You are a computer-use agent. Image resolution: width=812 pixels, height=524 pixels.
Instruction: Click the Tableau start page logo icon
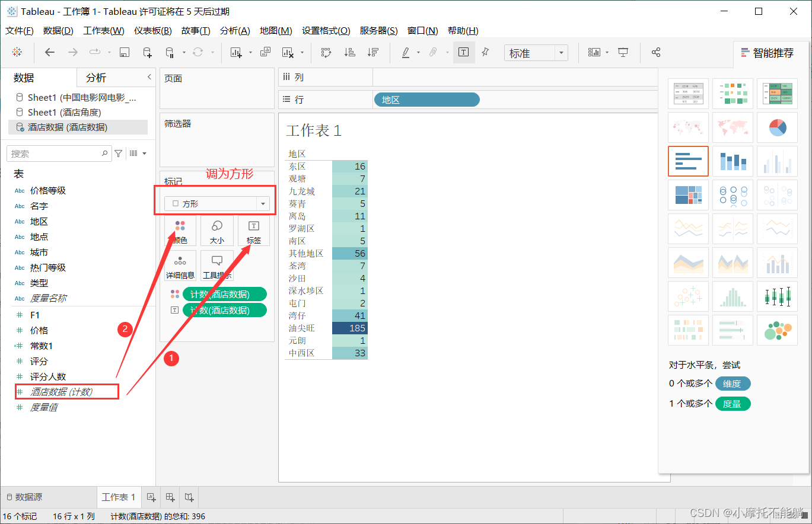[x=17, y=52]
